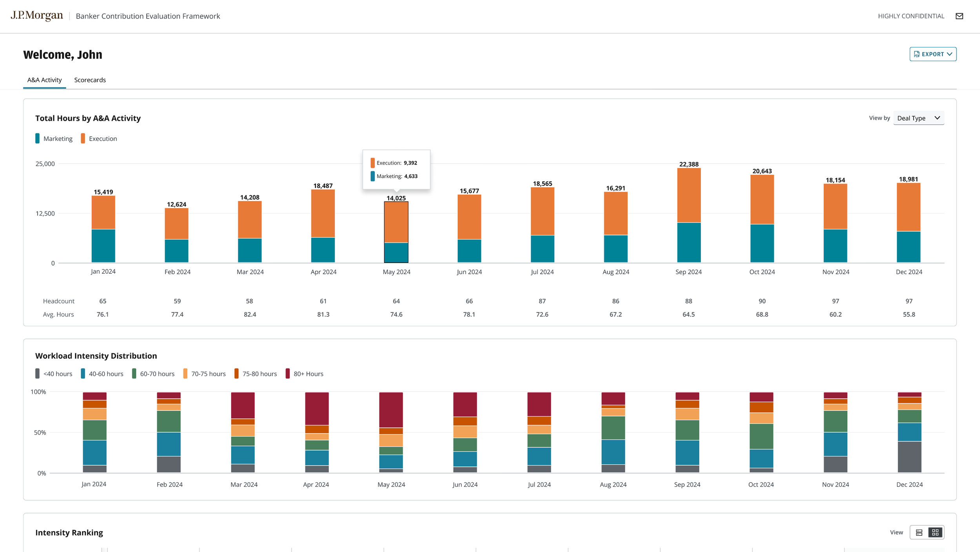Click the Dec 2024 workload distribution bar
This screenshot has height=552, width=980.
click(x=909, y=432)
